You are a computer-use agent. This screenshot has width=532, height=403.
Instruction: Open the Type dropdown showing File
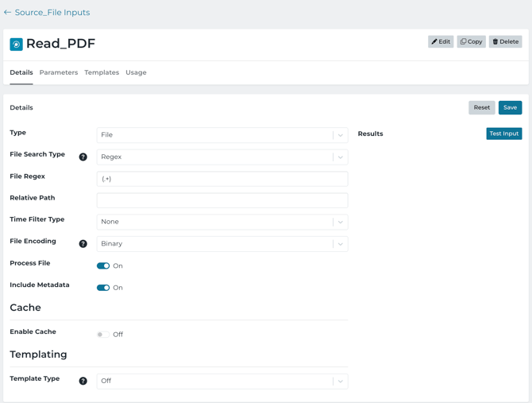pos(222,135)
